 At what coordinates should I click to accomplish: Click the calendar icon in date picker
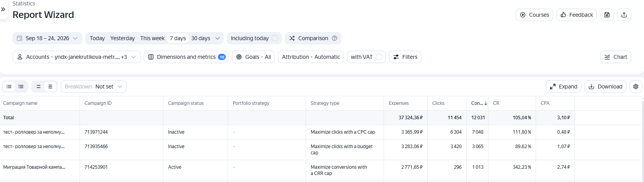[x=19, y=38]
